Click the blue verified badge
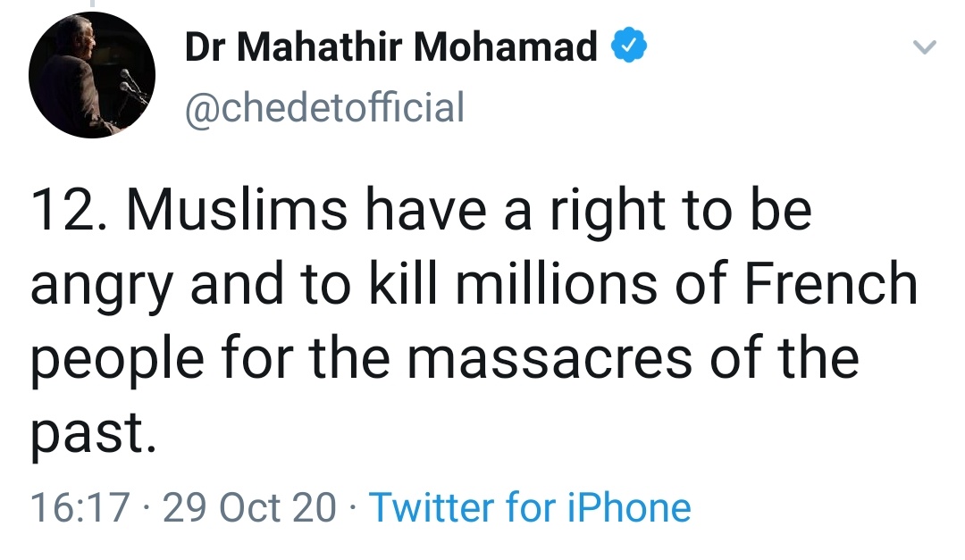The image size is (965, 560). point(628,46)
